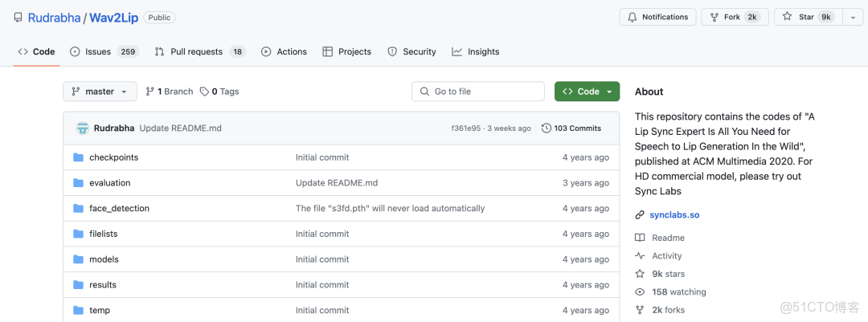Open the Security shield tab
Viewport: 868px width, 322px height.
[392, 51]
